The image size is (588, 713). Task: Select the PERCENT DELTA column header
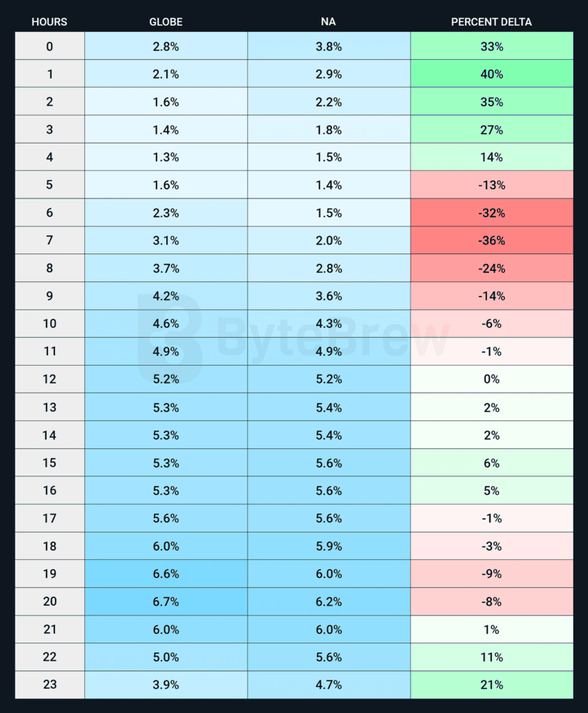[491, 22]
